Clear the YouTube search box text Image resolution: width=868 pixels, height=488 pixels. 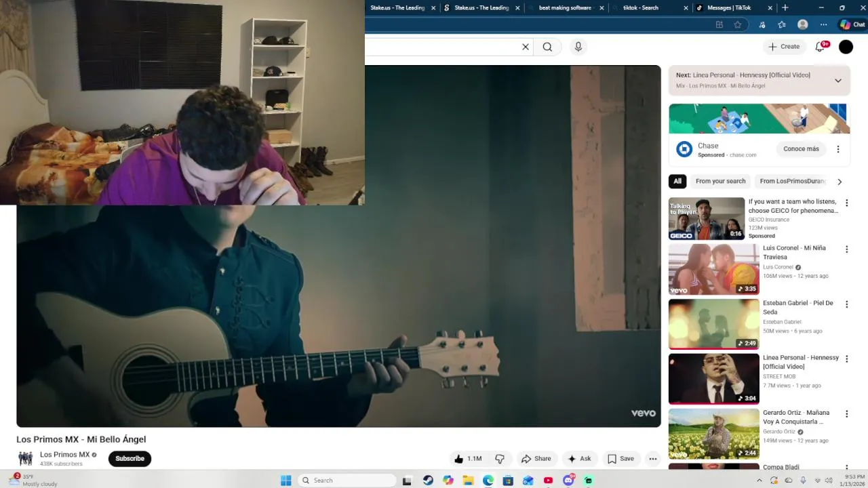(525, 47)
